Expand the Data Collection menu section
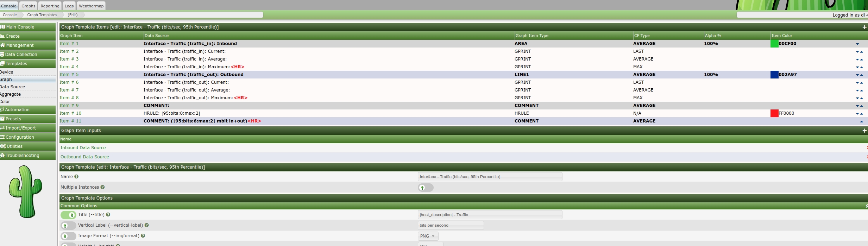The height and width of the screenshot is (246, 868). (x=28, y=55)
